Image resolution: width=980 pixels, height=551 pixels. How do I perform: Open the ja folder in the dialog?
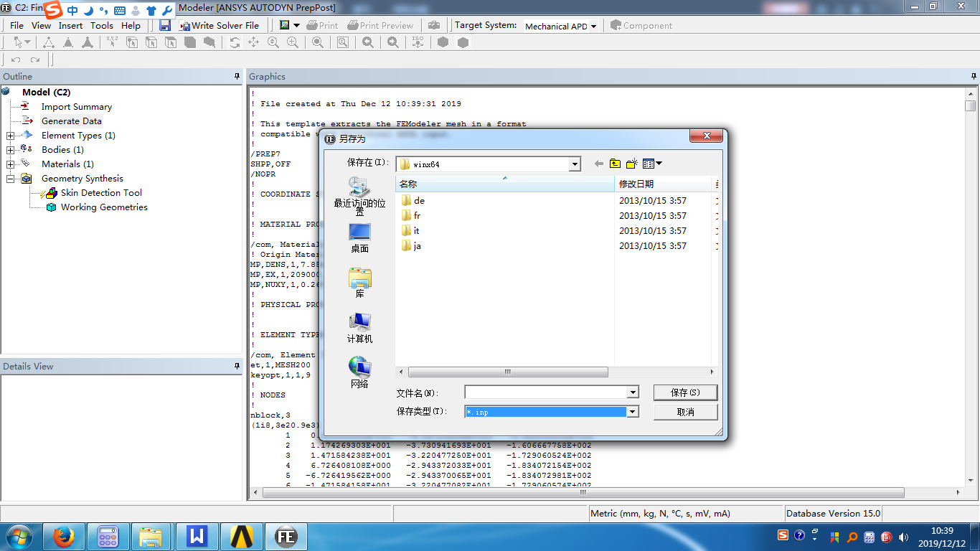point(418,245)
